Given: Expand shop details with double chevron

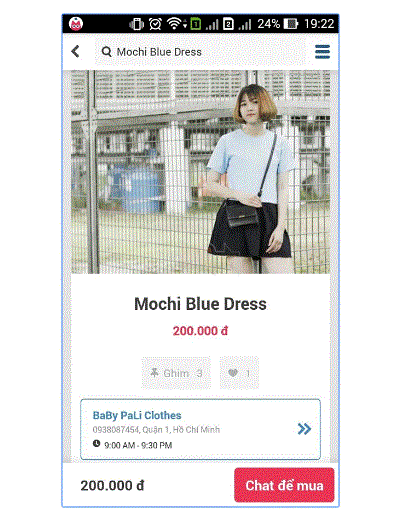Looking at the screenshot, I should pyautogui.click(x=304, y=429).
